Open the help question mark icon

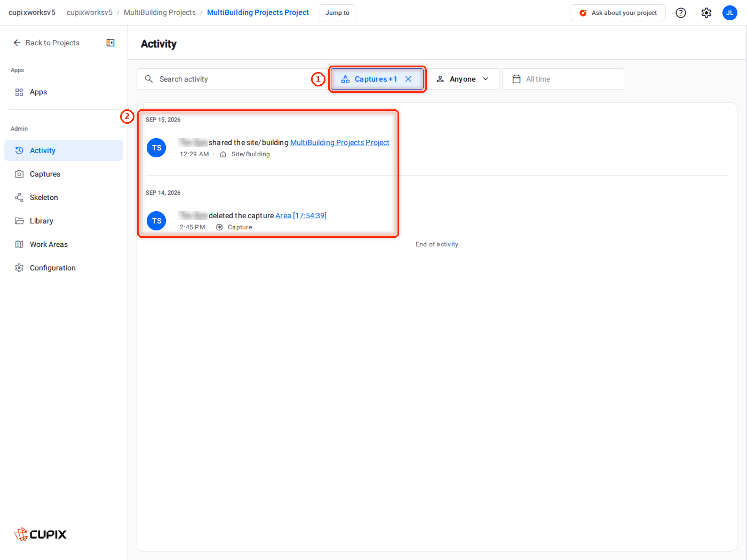tap(681, 13)
